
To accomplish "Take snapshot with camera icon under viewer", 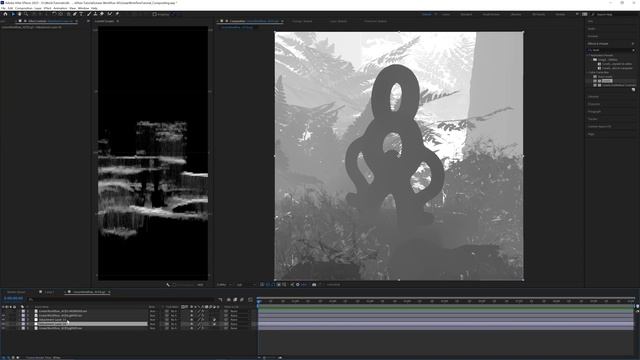I will (x=314, y=284).
